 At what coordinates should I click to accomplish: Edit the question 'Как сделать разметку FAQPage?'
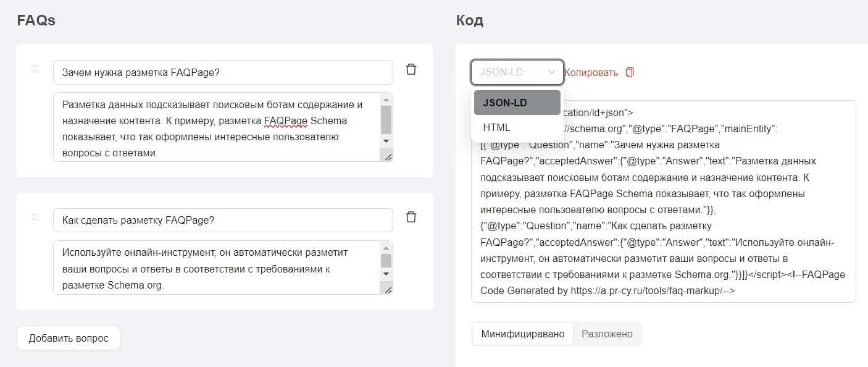click(223, 221)
